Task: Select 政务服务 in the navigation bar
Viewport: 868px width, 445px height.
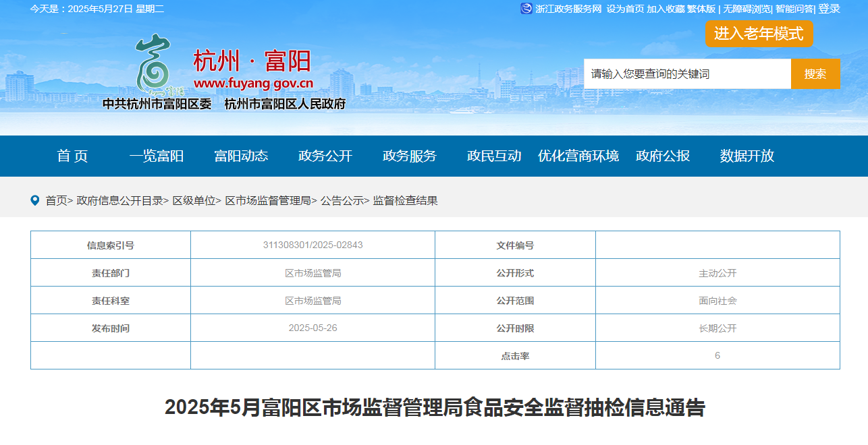Action: point(410,156)
